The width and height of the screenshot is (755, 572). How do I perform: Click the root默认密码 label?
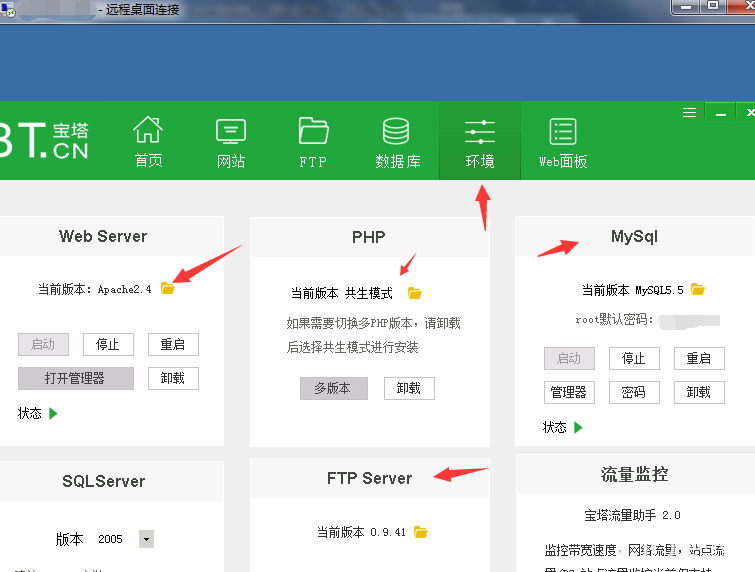pos(614,319)
